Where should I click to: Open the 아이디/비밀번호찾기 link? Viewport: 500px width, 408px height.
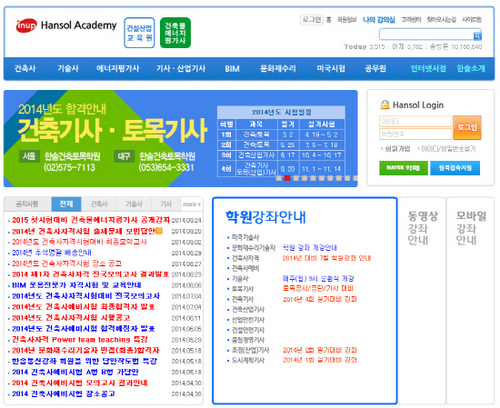pos(448,149)
